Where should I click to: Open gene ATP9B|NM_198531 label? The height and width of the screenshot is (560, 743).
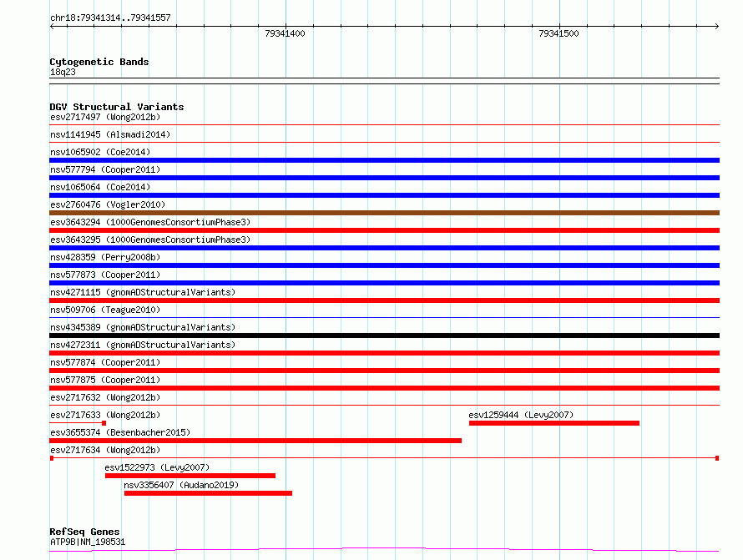pyautogui.click(x=88, y=542)
